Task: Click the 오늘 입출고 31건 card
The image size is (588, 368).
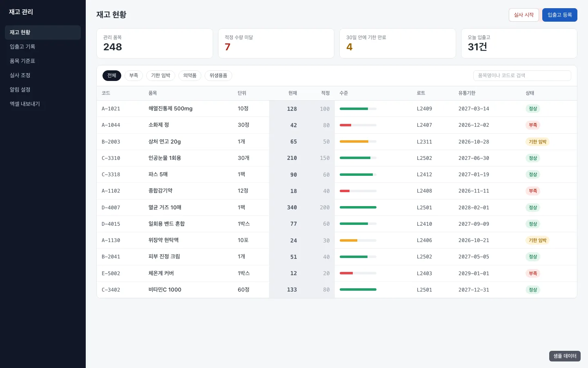Action: (x=519, y=43)
